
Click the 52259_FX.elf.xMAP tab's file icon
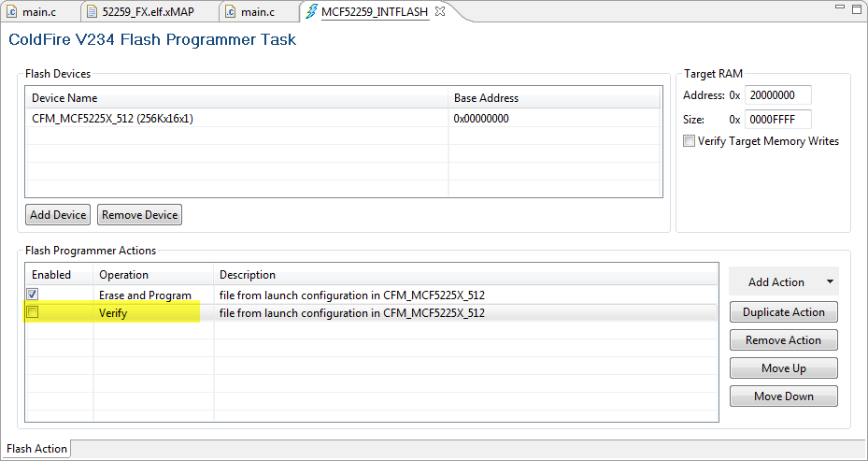pyautogui.click(x=91, y=11)
